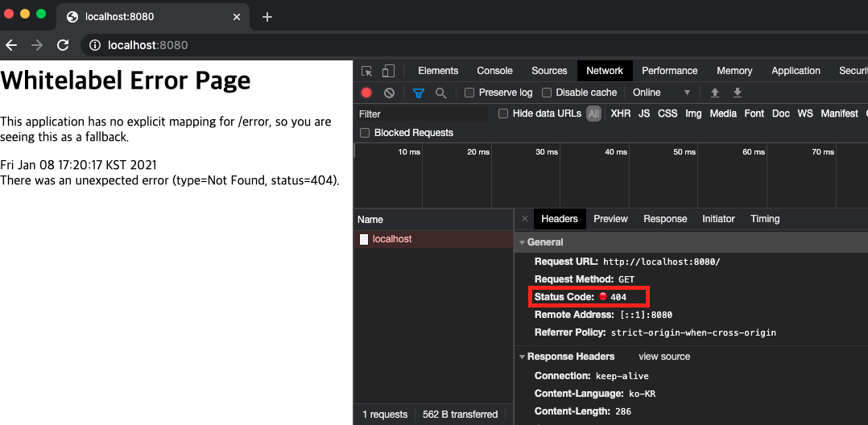Click the strict-origin-when-cross-origin policy value
868x425 pixels.
(693, 332)
